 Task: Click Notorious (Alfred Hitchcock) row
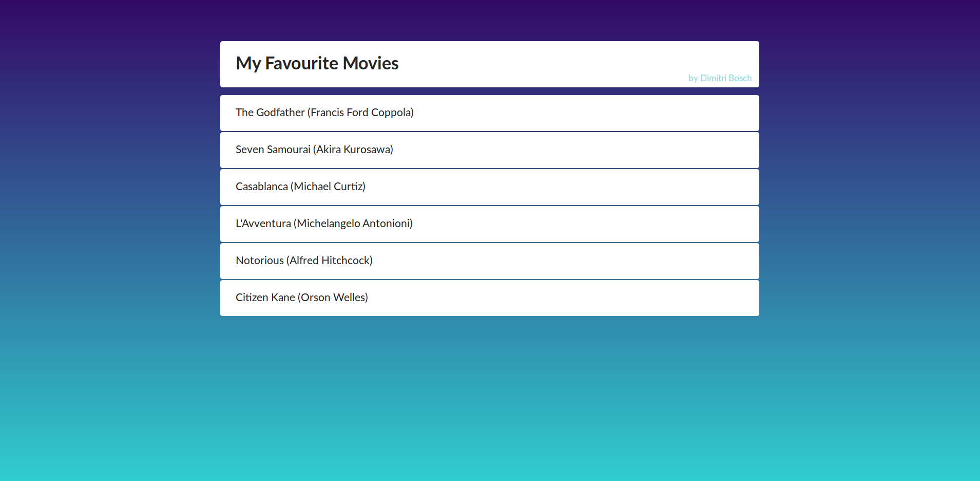490,261
